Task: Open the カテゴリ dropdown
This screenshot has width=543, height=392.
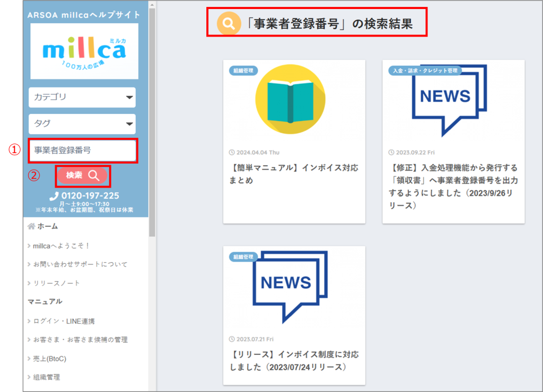Action: [82, 97]
